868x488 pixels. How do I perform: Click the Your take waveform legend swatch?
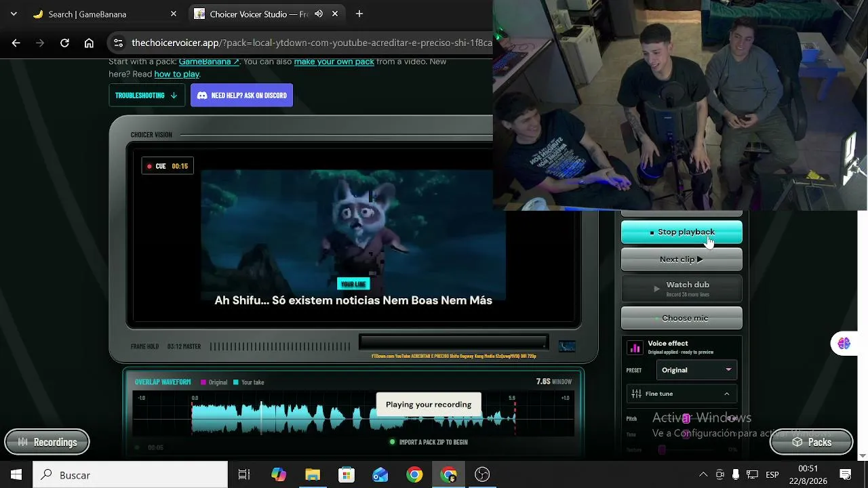coord(236,382)
